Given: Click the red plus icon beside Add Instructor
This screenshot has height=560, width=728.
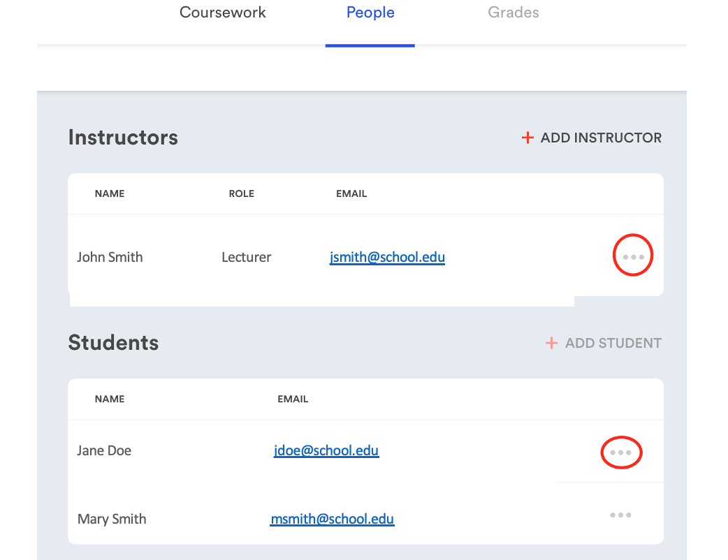Looking at the screenshot, I should coord(527,138).
